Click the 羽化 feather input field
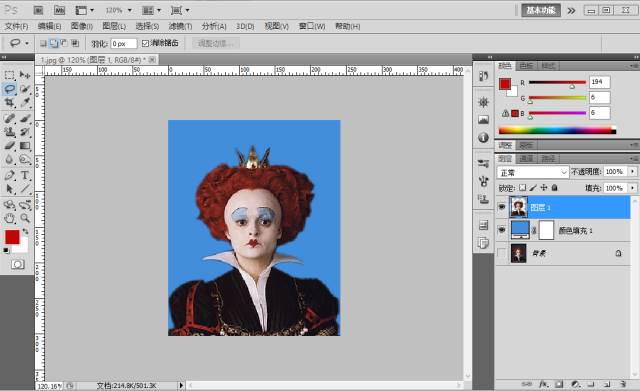Viewport: 640px width, 391px height. coord(124,43)
